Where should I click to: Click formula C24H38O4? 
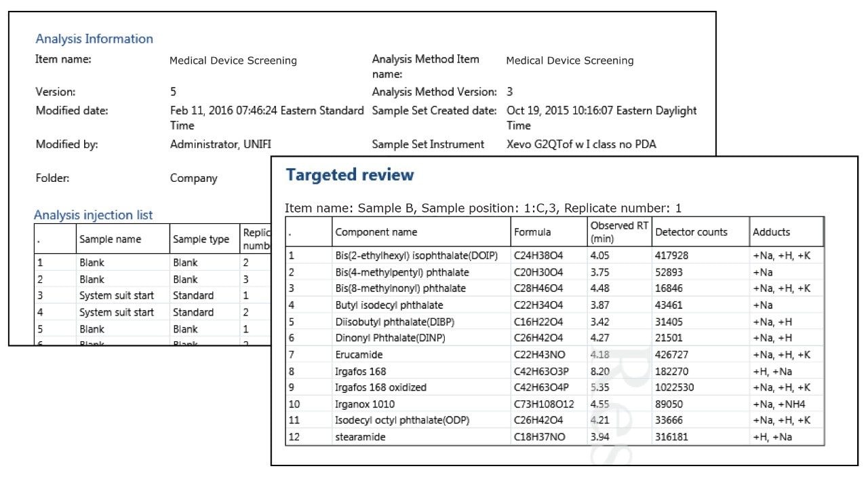click(538, 256)
